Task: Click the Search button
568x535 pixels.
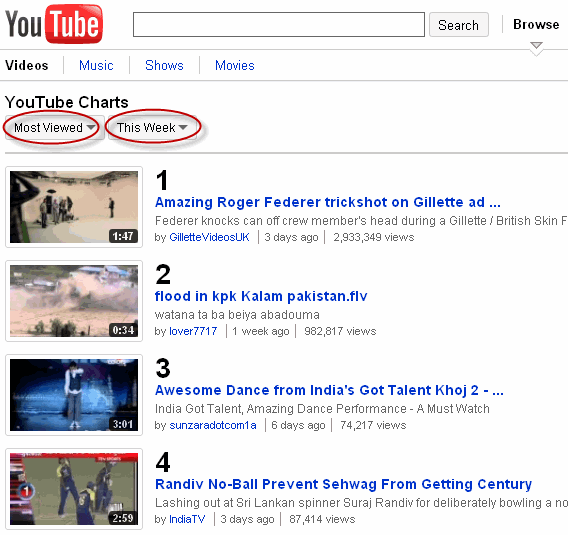Action: coord(459,25)
